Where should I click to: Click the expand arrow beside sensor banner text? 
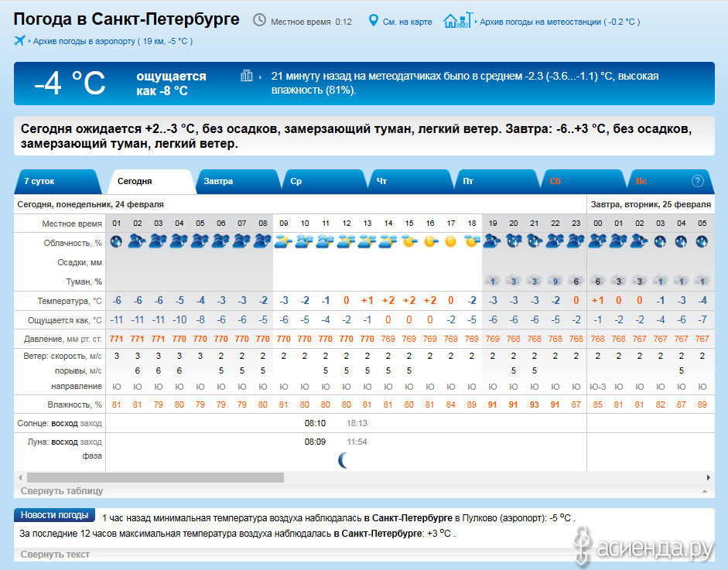click(260, 77)
